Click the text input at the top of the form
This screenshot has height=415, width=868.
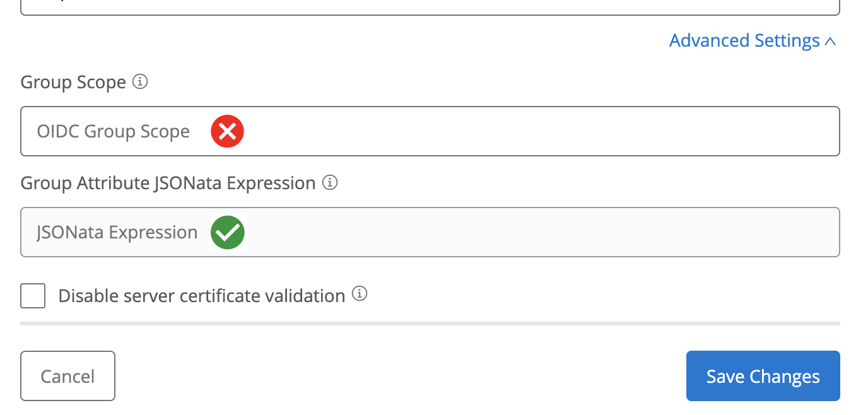[429, 5]
